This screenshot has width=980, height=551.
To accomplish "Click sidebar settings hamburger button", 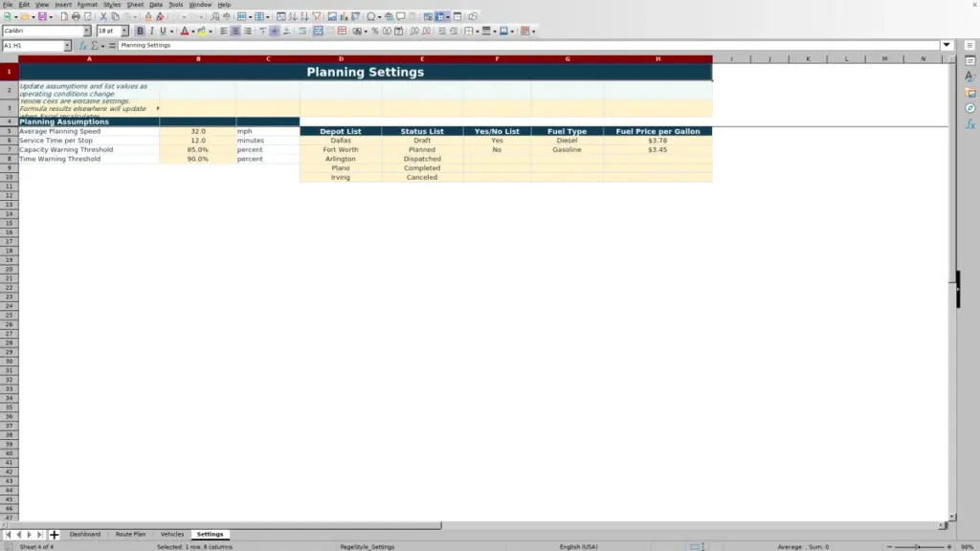I will (x=970, y=45).
